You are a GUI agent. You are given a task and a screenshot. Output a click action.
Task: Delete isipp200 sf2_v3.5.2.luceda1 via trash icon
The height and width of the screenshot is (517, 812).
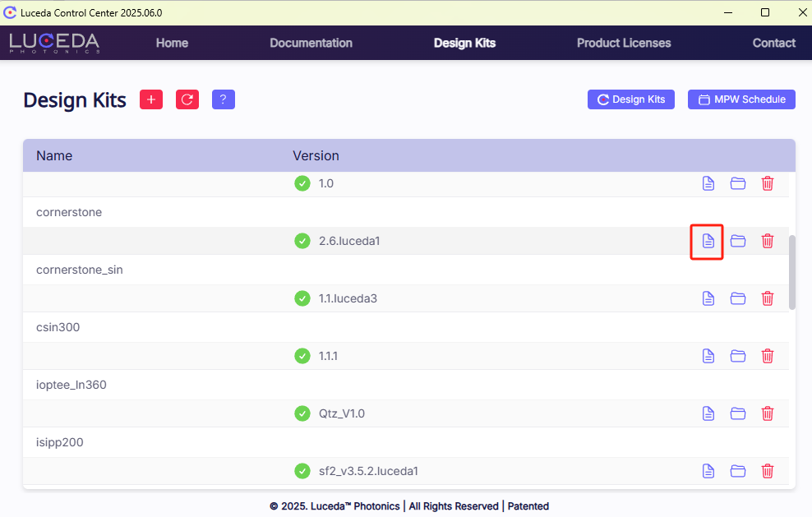tap(768, 471)
